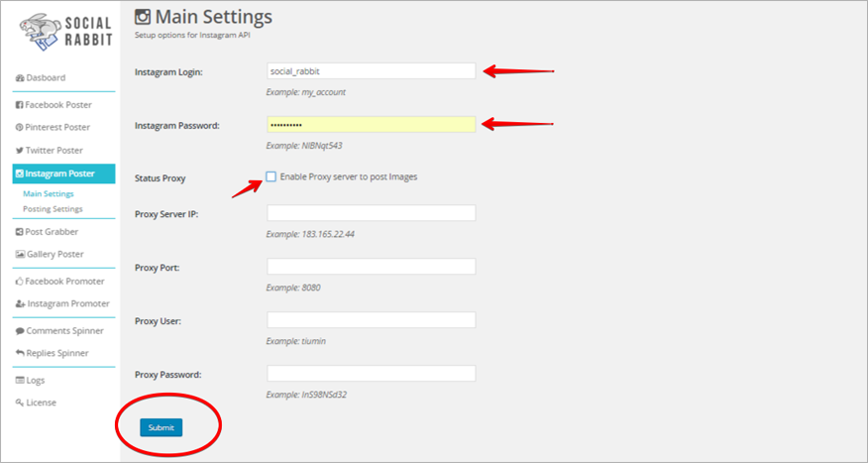Select Main Settings submenu link
The image size is (868, 463).
coord(49,194)
